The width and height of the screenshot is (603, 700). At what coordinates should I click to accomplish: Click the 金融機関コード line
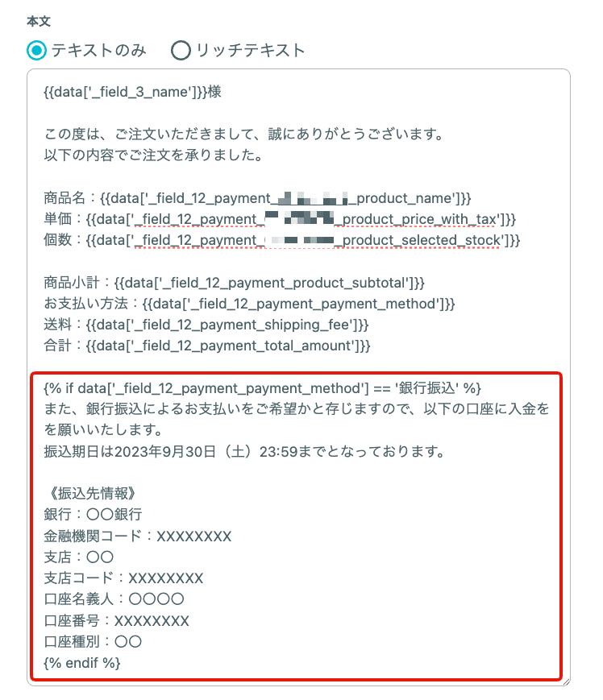click(x=138, y=536)
